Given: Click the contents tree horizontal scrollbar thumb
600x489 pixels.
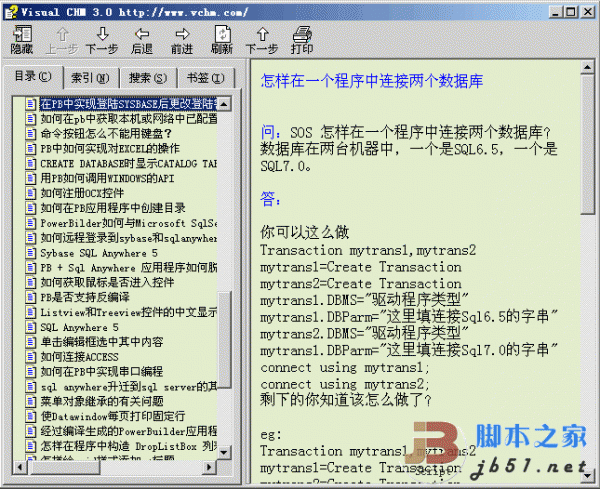Looking at the screenshot, I should point(63,467).
